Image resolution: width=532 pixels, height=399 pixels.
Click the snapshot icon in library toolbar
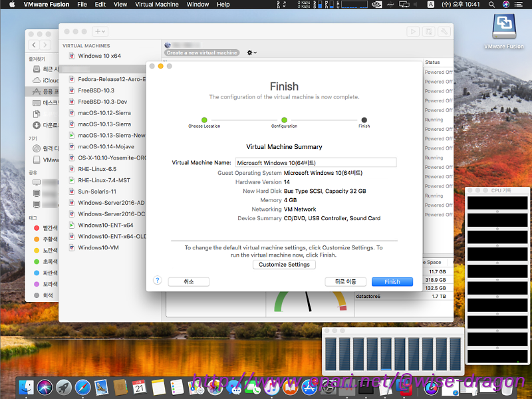429,31
